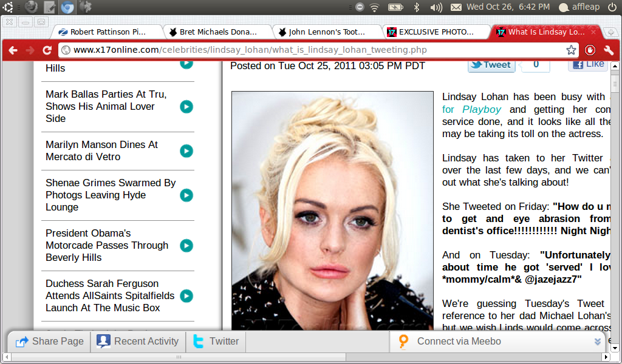The height and width of the screenshot is (364, 622).
Task: Open the affleap user menu
Action: coord(579,7)
